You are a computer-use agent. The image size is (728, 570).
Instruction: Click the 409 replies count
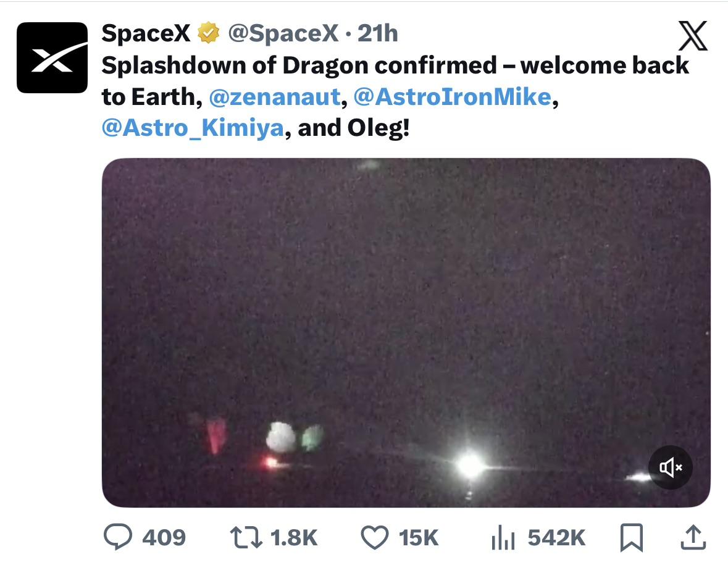(x=164, y=537)
